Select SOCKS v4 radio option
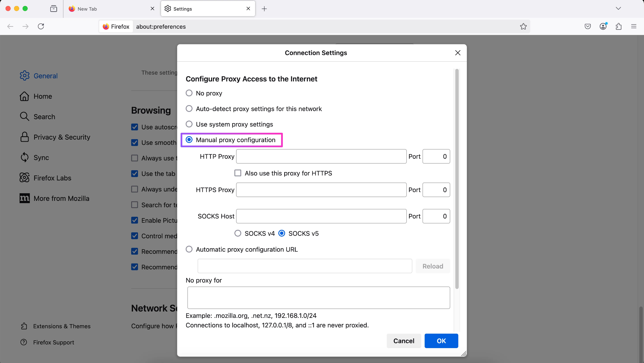 tap(238, 233)
